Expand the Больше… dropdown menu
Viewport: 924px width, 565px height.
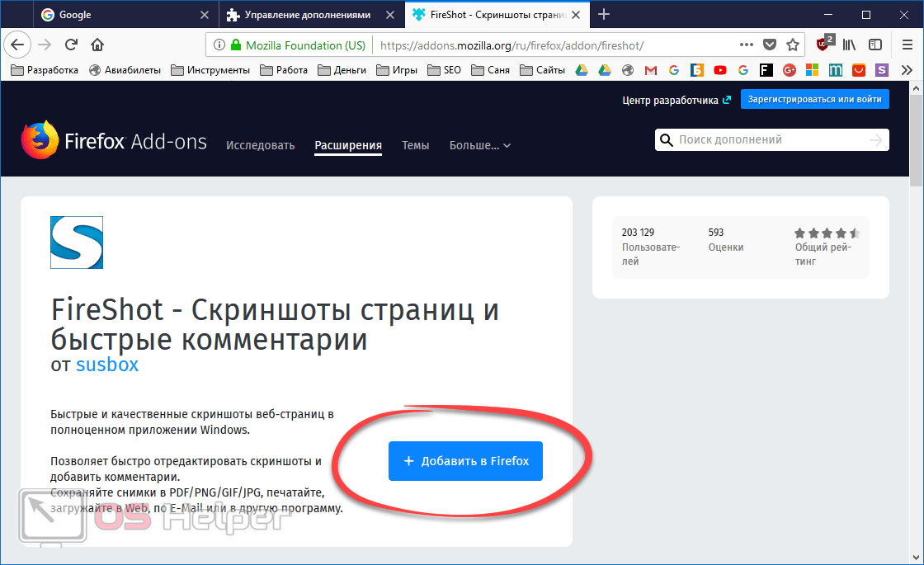[479, 145]
